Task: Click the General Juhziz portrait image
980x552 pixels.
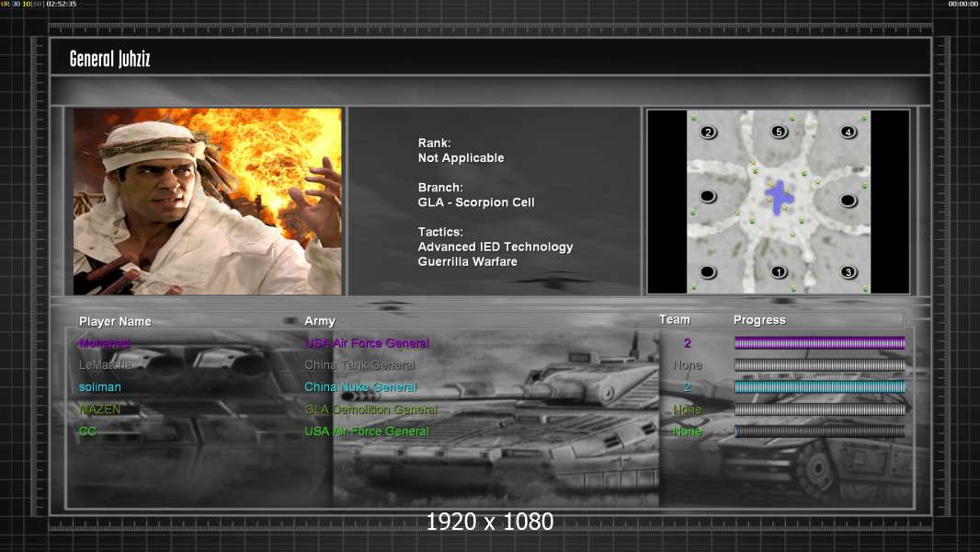Action: tap(208, 201)
